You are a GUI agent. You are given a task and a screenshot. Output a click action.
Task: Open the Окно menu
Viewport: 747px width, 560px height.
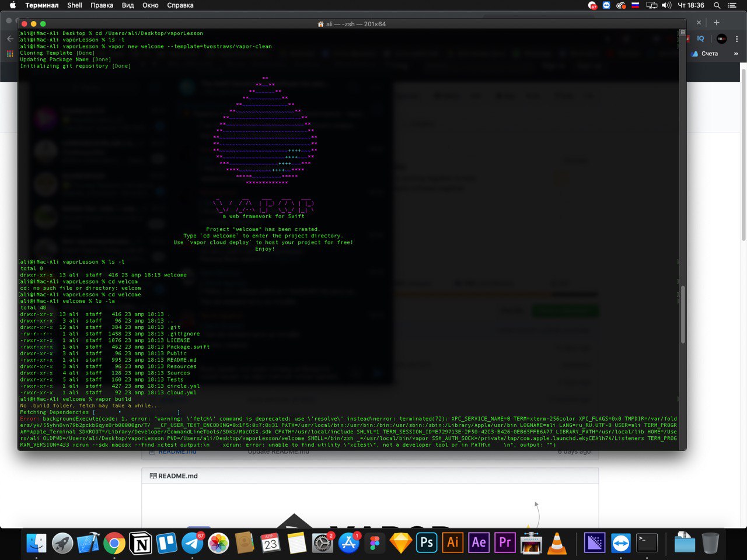coord(151,5)
